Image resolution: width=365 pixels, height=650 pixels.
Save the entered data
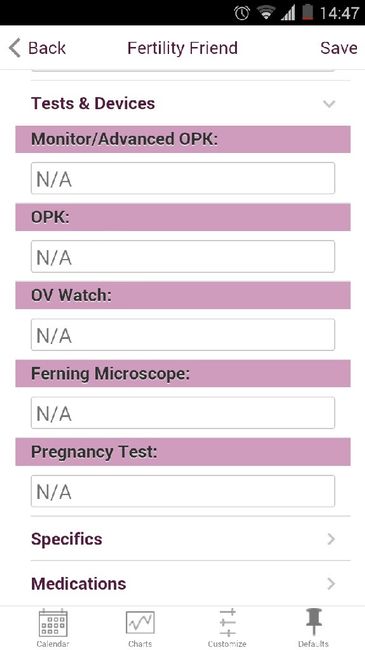(x=338, y=48)
